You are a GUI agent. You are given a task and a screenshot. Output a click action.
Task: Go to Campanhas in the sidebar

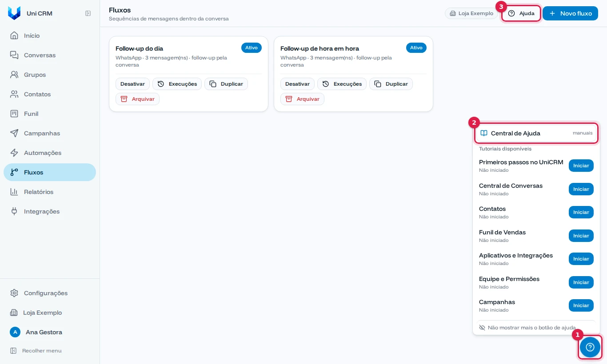coord(50,133)
